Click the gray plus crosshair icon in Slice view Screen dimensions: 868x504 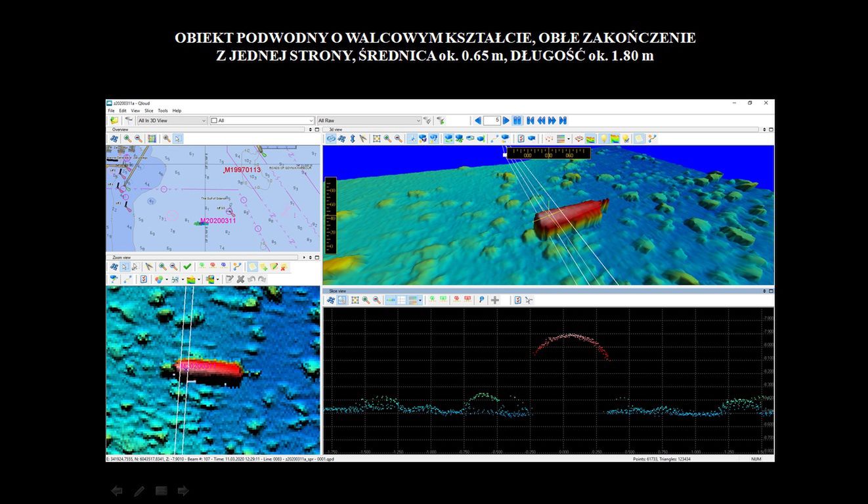495,300
